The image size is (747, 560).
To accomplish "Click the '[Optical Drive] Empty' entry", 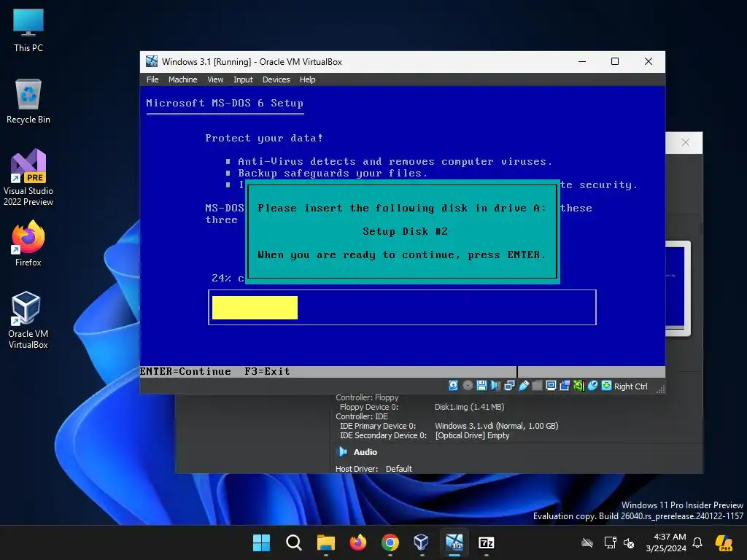I will (x=472, y=436).
